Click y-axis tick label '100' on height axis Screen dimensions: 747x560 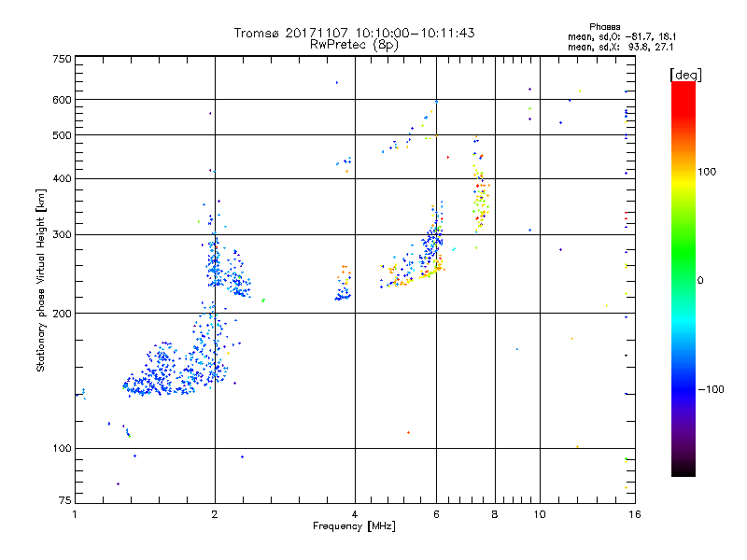point(62,449)
